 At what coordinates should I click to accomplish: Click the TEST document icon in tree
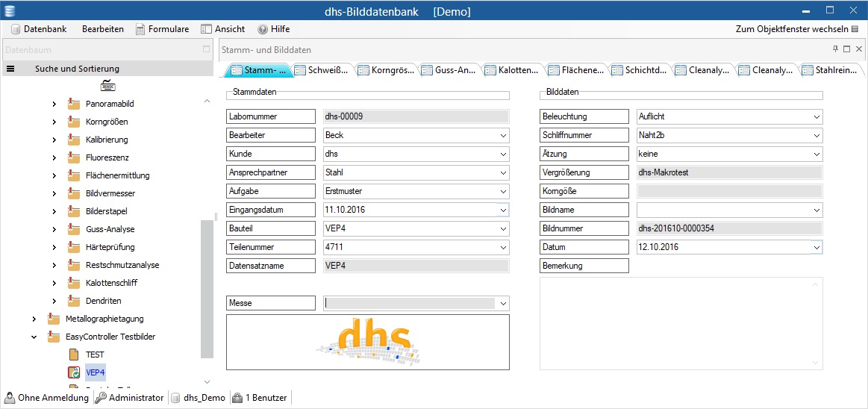point(74,355)
